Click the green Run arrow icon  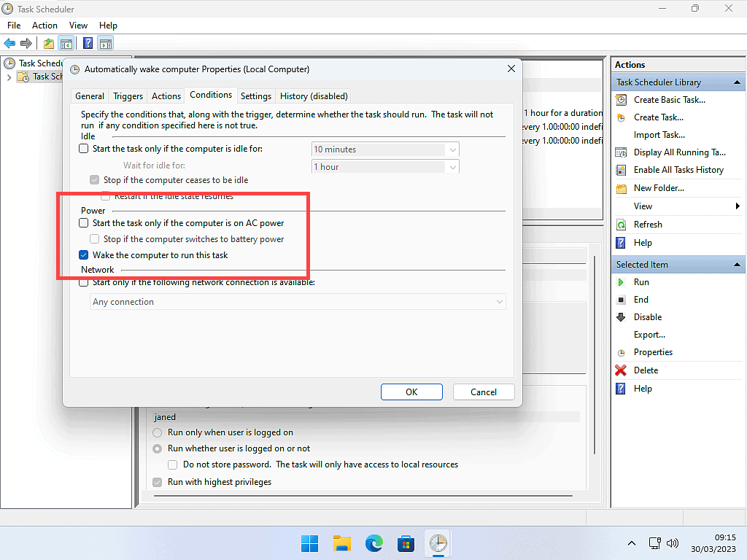[621, 282]
